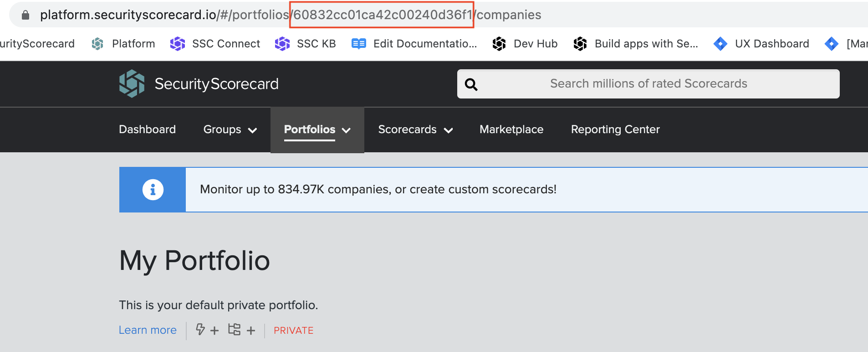The image size is (868, 352).
Task: Click the lightning bolt add-rule icon
Action: tap(200, 329)
